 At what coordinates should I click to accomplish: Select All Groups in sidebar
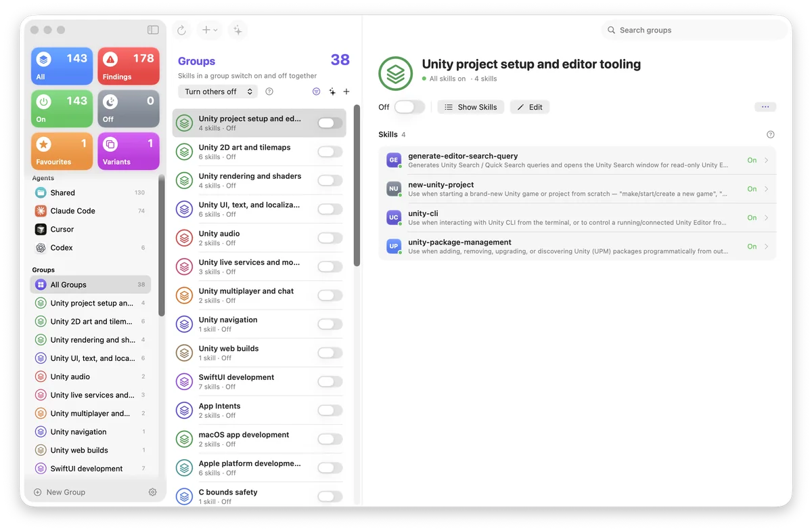click(x=91, y=284)
